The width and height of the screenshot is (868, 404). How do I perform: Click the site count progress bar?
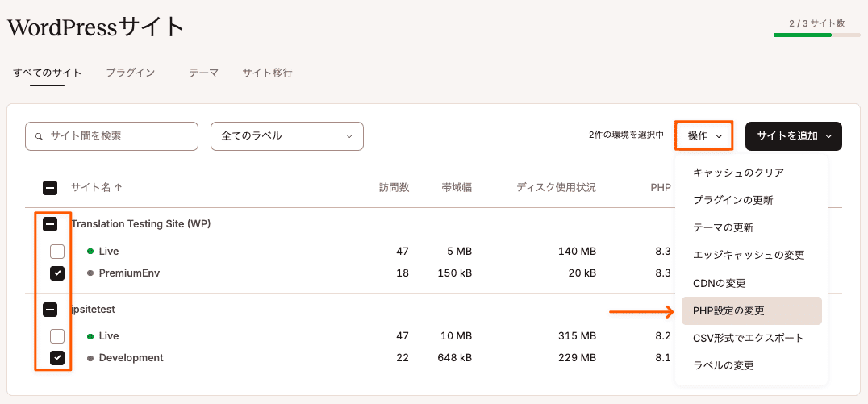coord(817,35)
